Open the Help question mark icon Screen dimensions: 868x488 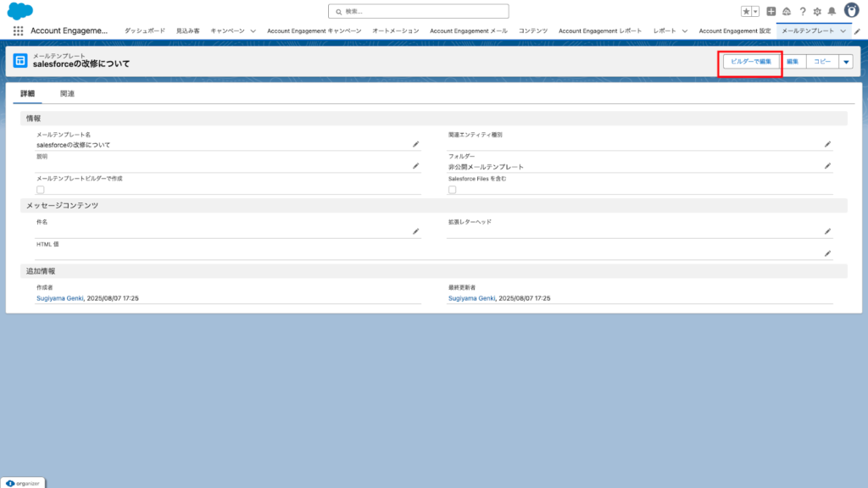[803, 11]
